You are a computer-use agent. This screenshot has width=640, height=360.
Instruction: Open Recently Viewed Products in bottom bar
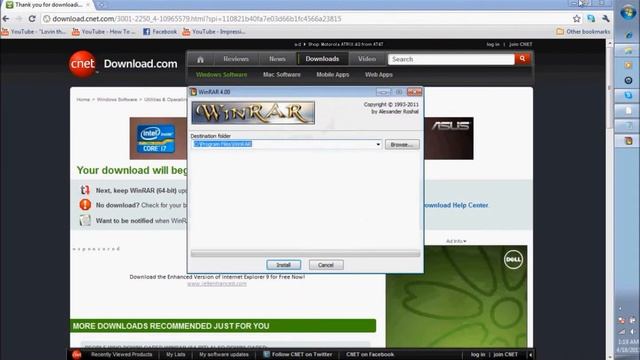click(x=122, y=354)
